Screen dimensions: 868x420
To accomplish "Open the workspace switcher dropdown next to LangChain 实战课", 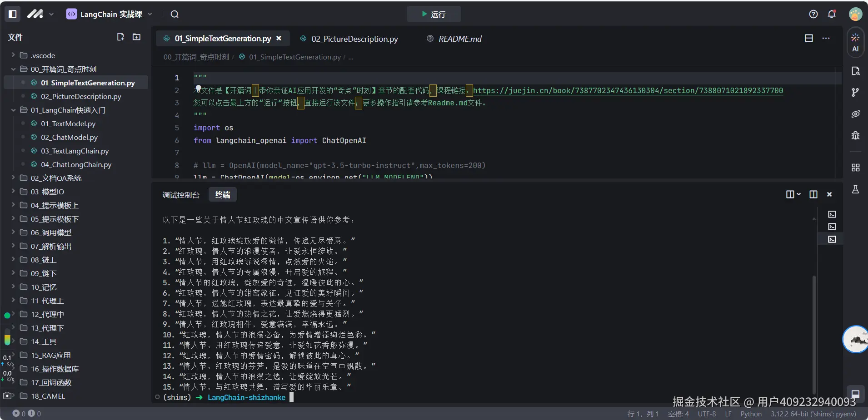I will [151, 14].
